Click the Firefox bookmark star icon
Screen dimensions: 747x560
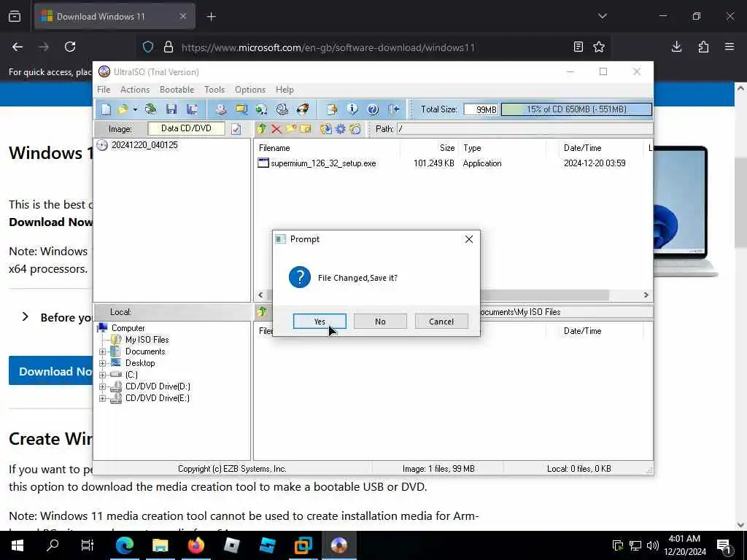599,47
